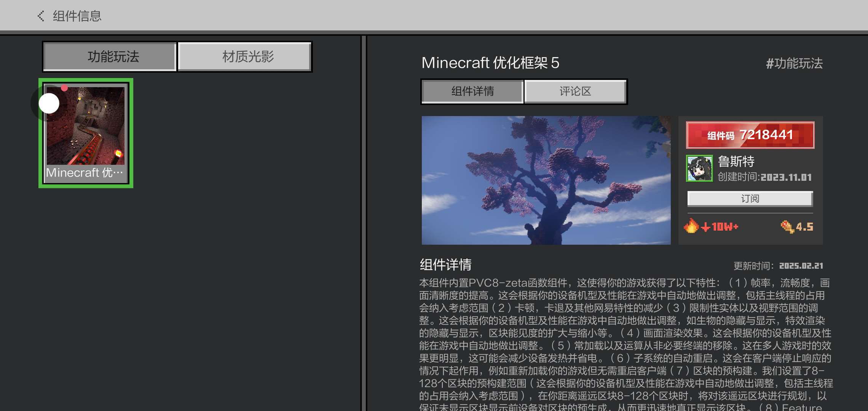This screenshot has height=411, width=868.
Task: Click the 鲁斯特 author avatar
Action: (x=699, y=168)
